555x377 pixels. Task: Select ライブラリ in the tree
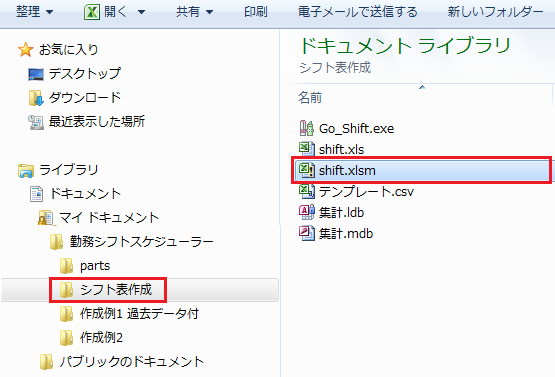tap(68, 170)
